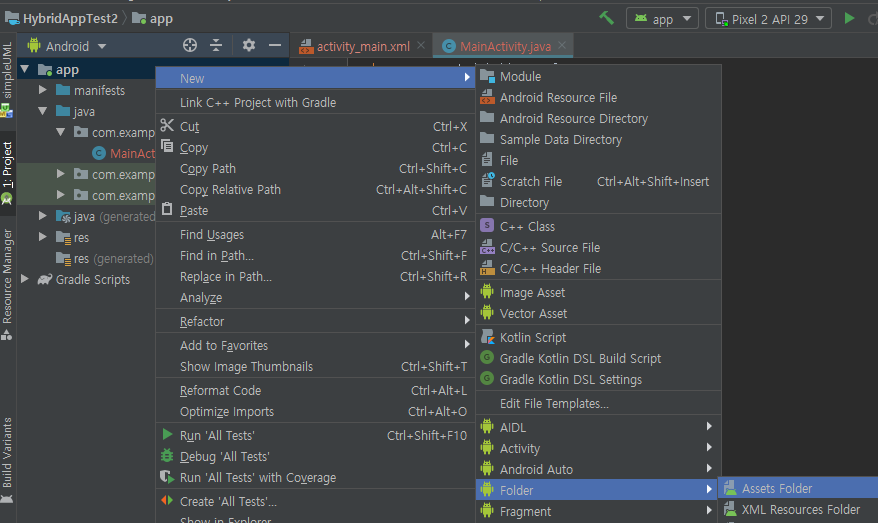Close the MainActivity.java tab

click(562, 45)
